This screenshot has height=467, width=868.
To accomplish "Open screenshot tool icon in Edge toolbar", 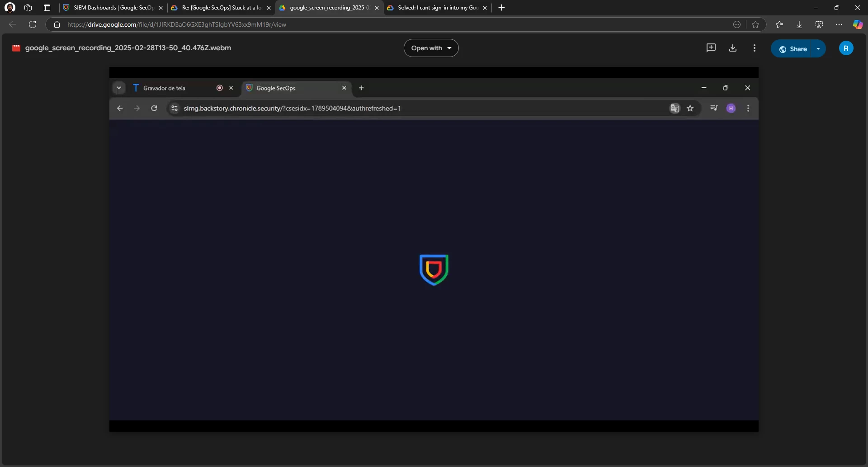I will coord(819,24).
